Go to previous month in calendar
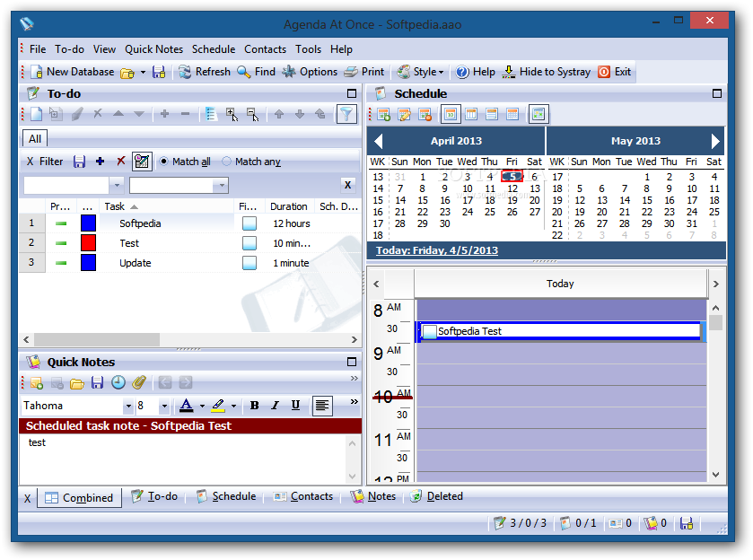Screen dimensions: 753x560 coord(379,141)
